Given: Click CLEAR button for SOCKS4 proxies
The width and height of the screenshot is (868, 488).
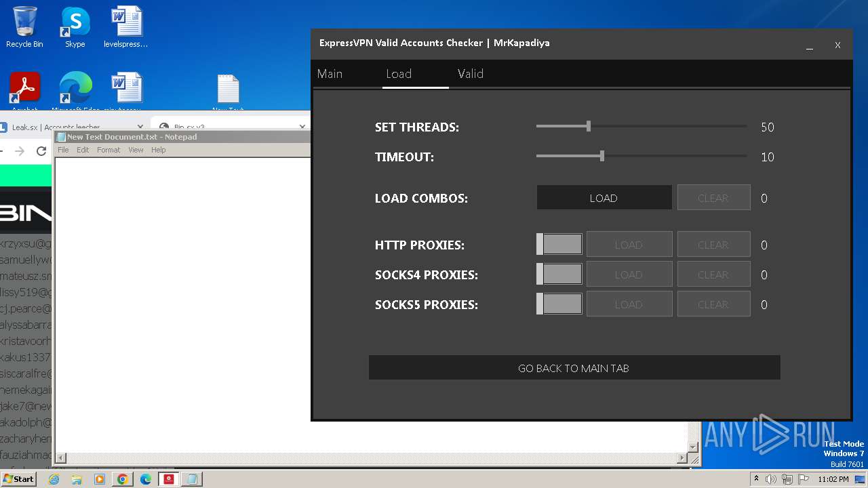Looking at the screenshot, I should tap(713, 274).
